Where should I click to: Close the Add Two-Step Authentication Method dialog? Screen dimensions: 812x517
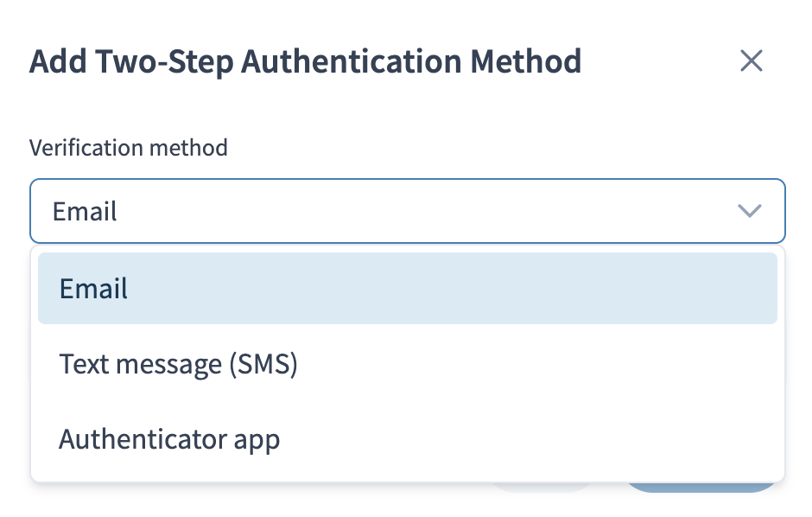pyautogui.click(x=751, y=61)
